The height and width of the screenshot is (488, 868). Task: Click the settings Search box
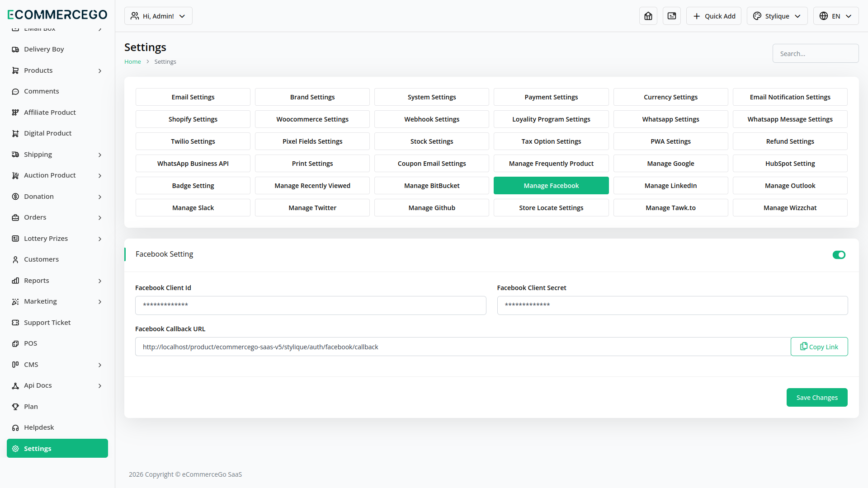point(816,53)
